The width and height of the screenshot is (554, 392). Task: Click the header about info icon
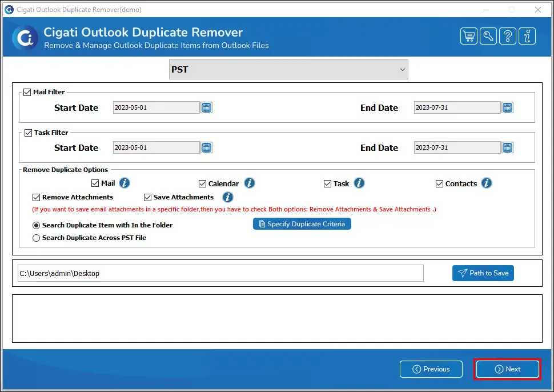527,36
